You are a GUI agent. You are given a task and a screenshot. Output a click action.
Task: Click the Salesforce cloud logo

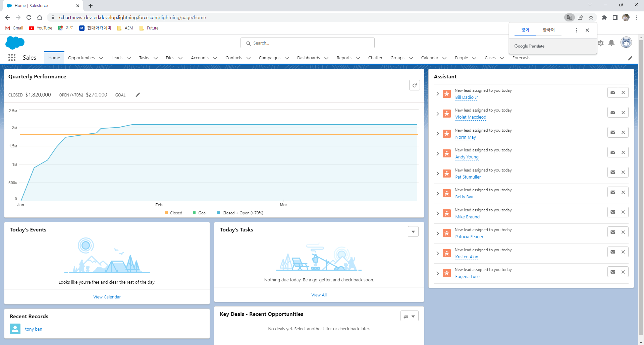15,43
